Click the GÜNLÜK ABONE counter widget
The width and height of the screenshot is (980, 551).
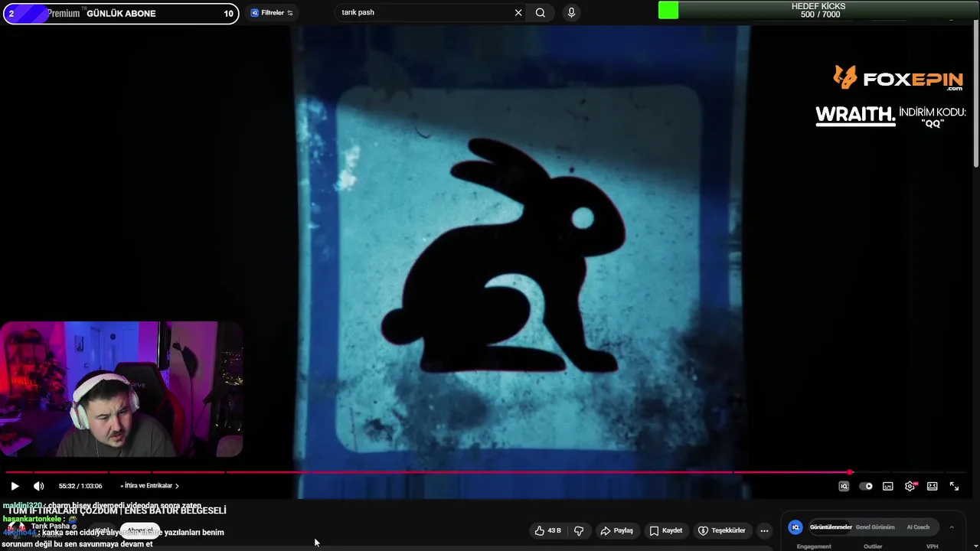coord(121,13)
